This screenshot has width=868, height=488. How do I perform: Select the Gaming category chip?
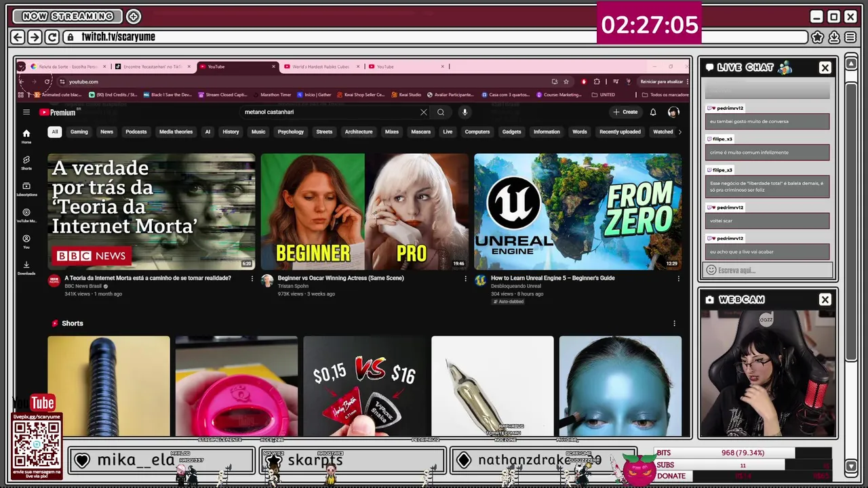[79, 131]
